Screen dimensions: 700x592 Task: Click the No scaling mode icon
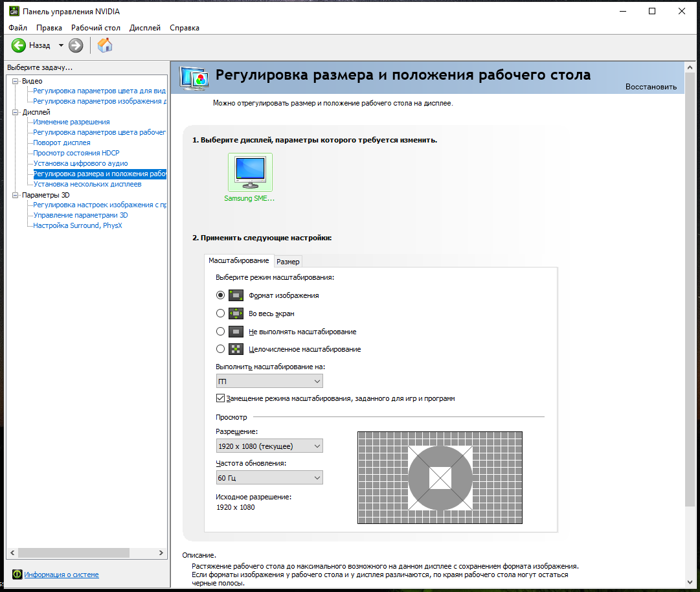[236, 332]
